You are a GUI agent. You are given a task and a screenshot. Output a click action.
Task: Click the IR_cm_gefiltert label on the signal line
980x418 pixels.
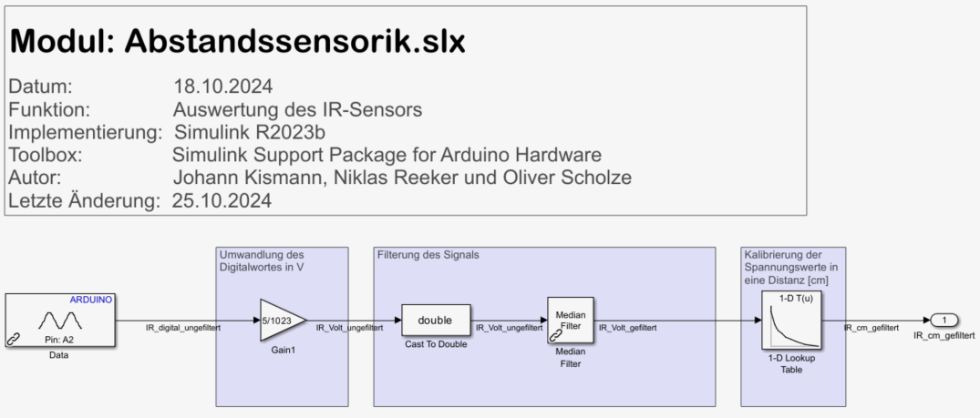pyautogui.click(x=872, y=327)
